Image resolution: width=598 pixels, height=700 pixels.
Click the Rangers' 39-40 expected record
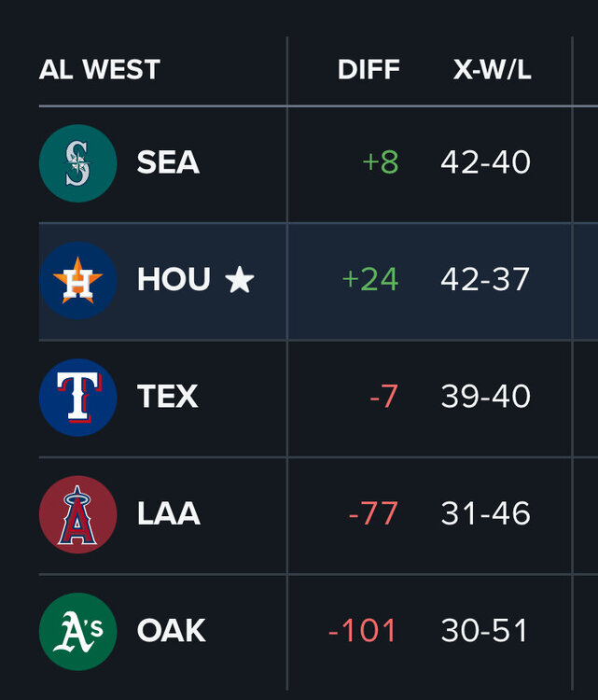[485, 397]
